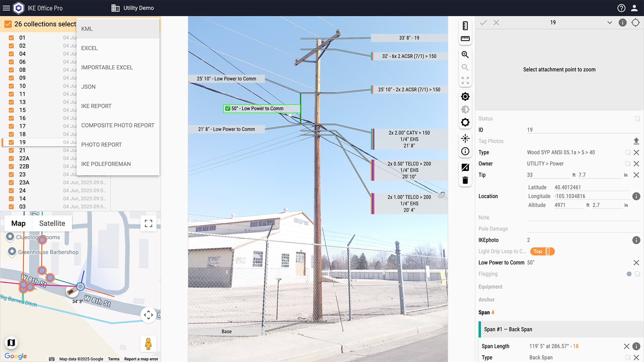Choose KML export option
Viewport: 644px width, 362px height.
pyautogui.click(x=118, y=29)
